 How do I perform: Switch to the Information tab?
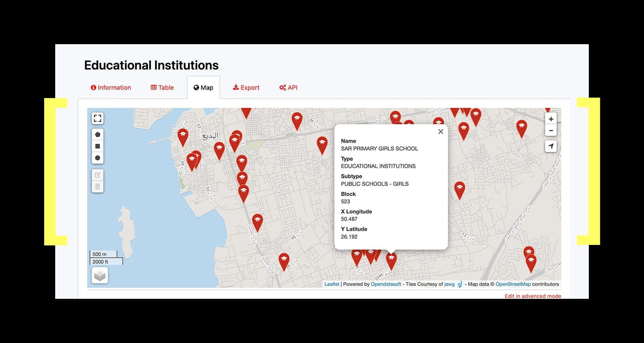[x=111, y=87]
